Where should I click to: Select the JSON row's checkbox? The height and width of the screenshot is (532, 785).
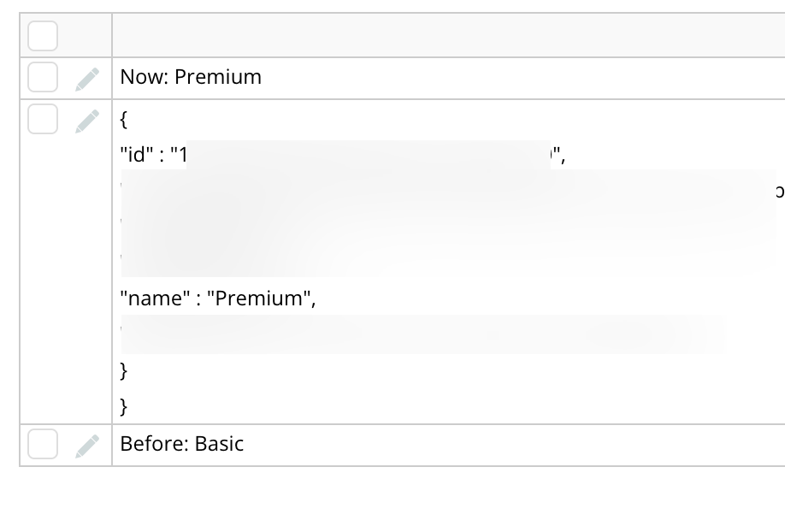click(x=43, y=119)
